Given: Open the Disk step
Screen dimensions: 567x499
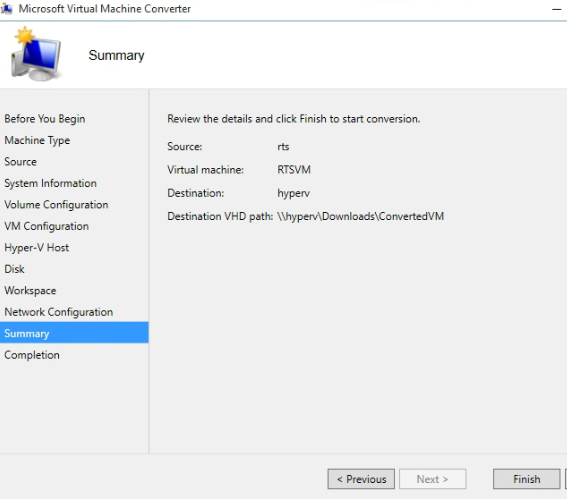Looking at the screenshot, I should 14,269.
